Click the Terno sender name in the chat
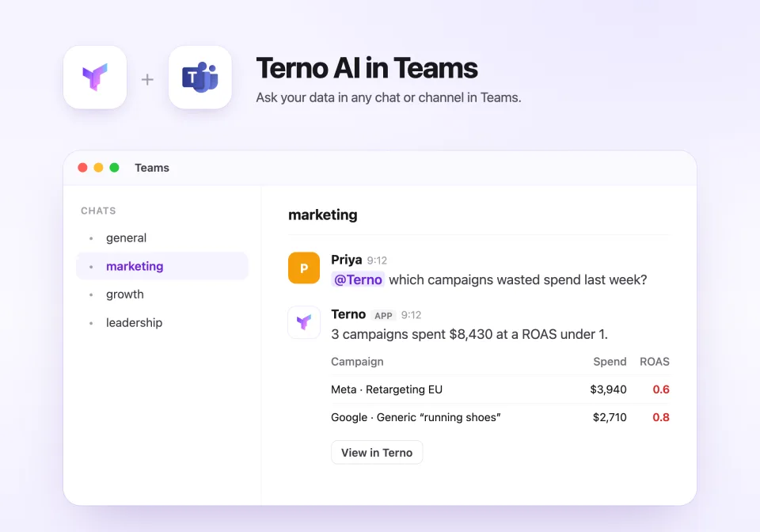This screenshot has height=532, width=760. (x=348, y=314)
